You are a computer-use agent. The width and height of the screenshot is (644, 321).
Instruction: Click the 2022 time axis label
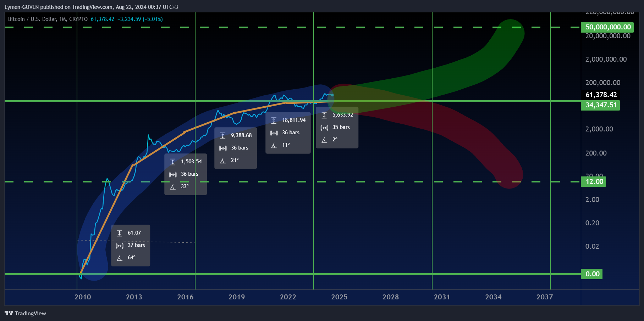click(x=288, y=297)
